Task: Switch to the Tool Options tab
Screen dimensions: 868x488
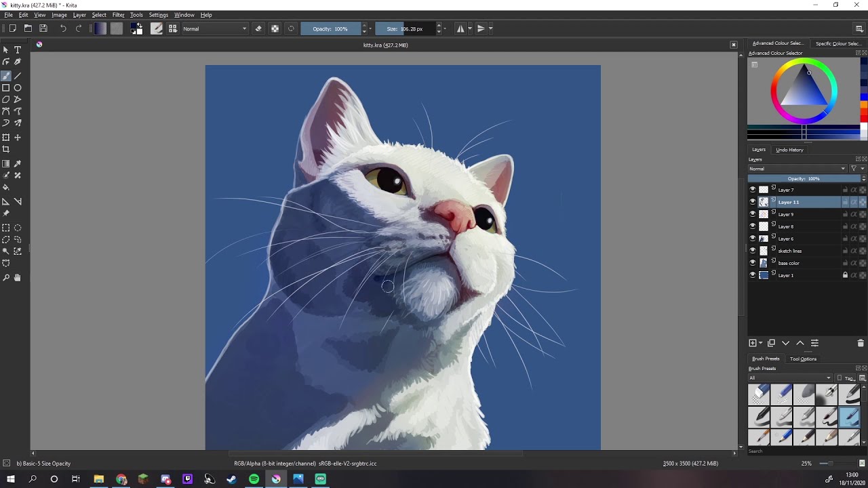Action: click(x=804, y=359)
